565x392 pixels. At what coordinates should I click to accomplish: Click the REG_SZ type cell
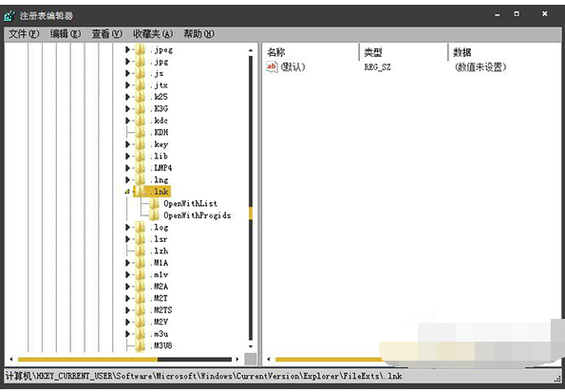tap(377, 67)
